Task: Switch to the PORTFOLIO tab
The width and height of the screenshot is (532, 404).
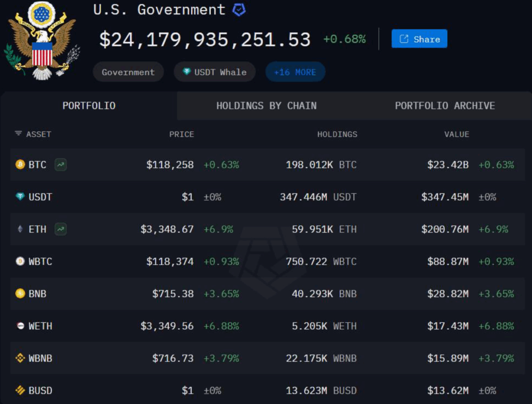Action: pos(89,106)
